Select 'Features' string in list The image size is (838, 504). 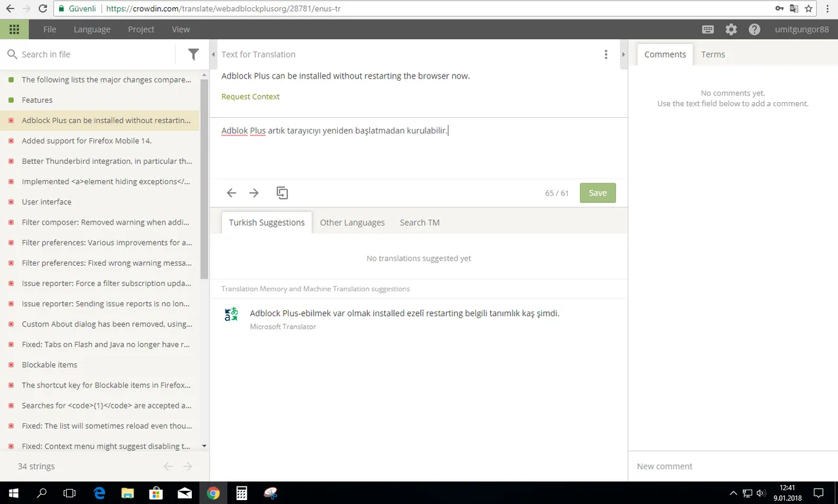pos(100,100)
